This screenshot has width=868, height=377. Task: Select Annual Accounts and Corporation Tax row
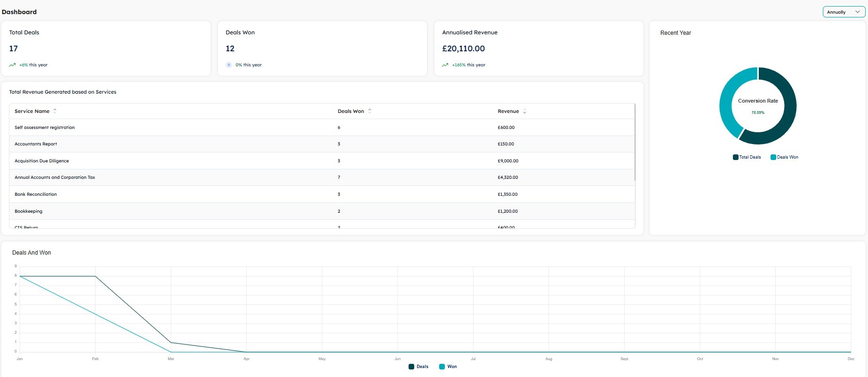click(322, 177)
